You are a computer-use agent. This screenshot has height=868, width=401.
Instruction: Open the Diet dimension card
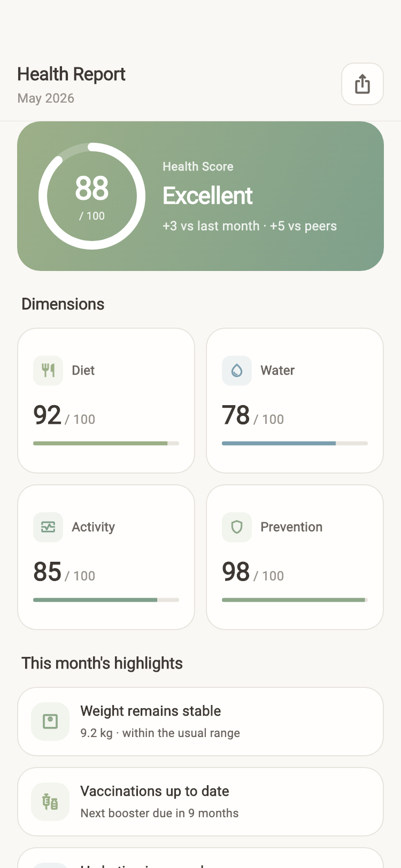pos(106,400)
